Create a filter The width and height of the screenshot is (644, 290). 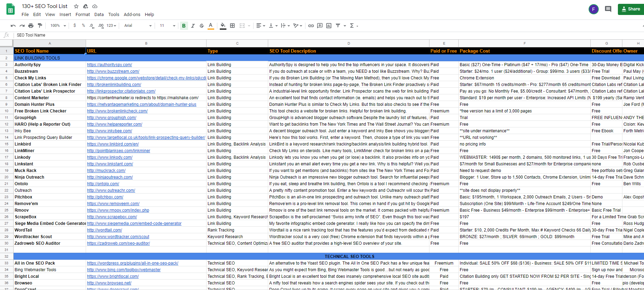[338, 26]
